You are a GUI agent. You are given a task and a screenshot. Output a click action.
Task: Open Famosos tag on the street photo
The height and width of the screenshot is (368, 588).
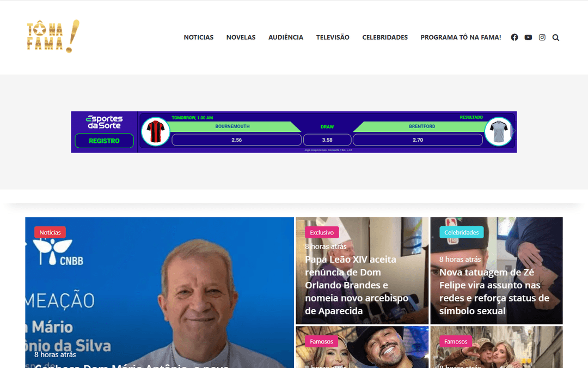click(x=456, y=341)
